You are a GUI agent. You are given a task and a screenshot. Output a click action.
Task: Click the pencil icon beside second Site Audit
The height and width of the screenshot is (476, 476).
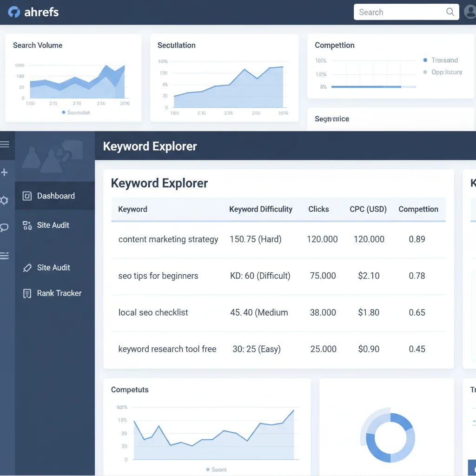pos(27,268)
